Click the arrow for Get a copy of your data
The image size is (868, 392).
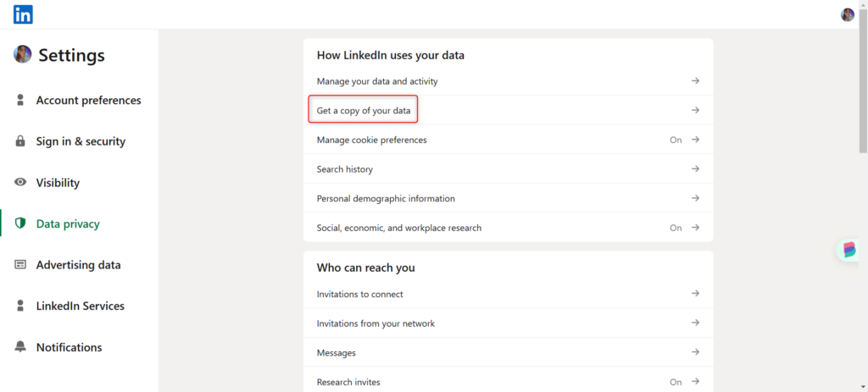coord(695,110)
